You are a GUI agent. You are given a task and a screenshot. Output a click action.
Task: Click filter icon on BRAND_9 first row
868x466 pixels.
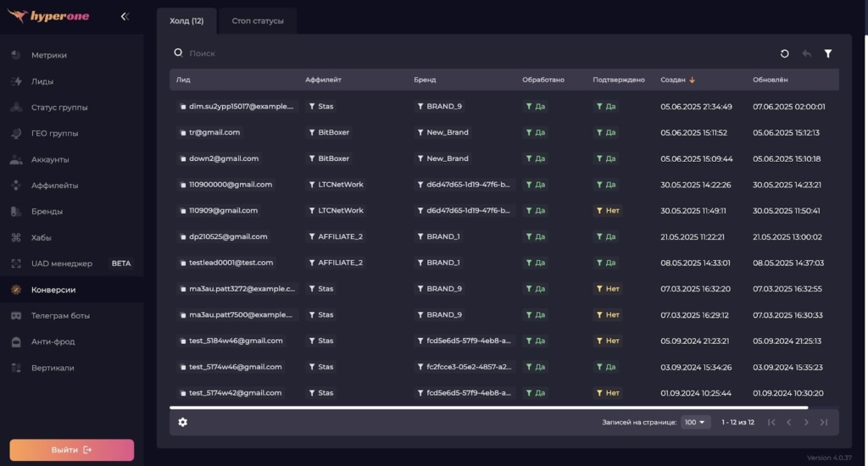coord(420,107)
